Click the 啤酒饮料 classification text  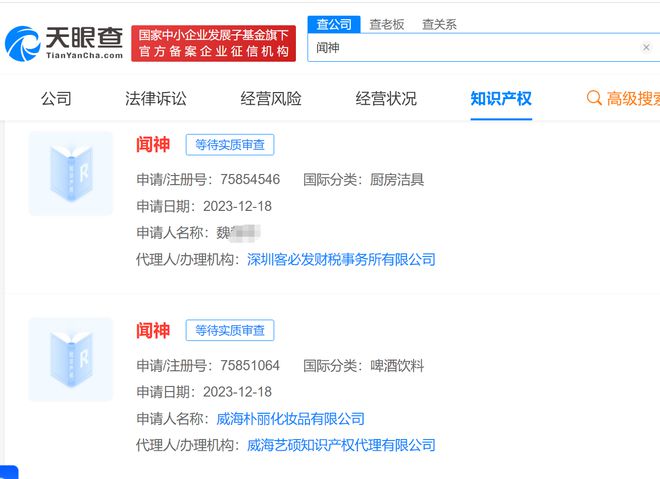tap(397, 365)
